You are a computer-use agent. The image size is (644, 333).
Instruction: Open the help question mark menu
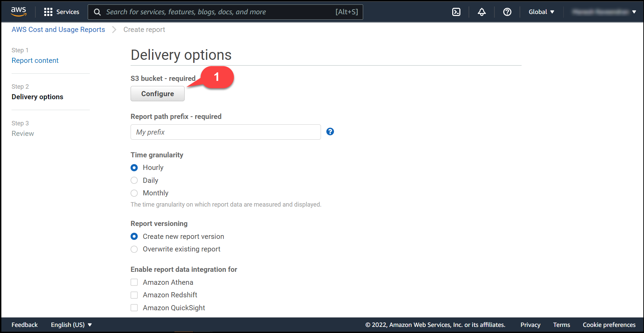507,12
